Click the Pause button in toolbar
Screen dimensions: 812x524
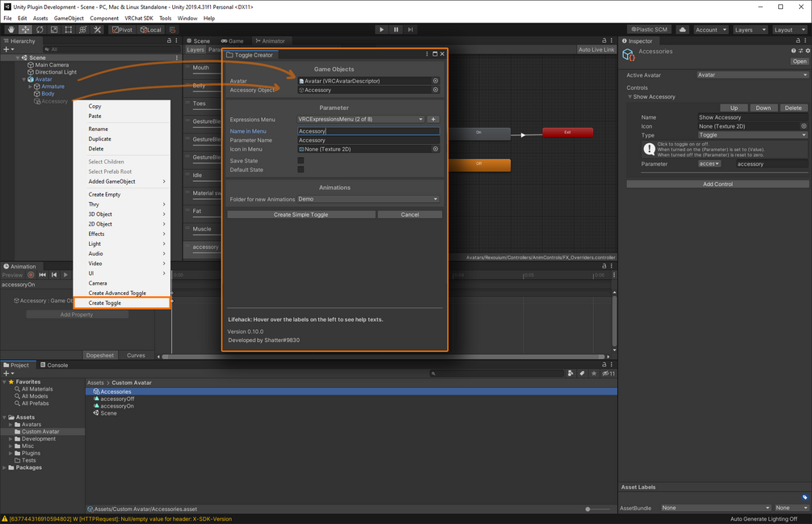(x=396, y=30)
